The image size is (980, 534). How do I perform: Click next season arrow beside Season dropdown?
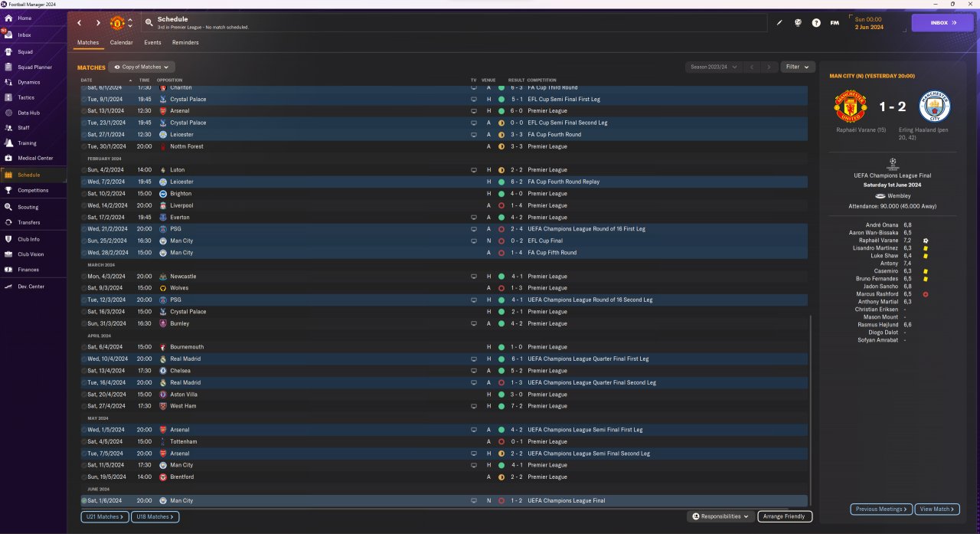tap(769, 67)
